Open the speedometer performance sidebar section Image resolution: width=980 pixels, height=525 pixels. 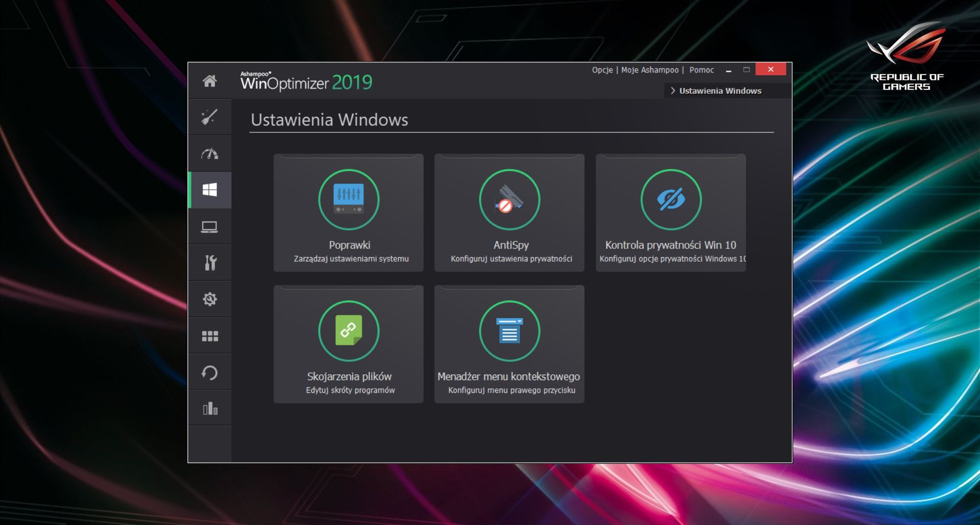click(210, 154)
